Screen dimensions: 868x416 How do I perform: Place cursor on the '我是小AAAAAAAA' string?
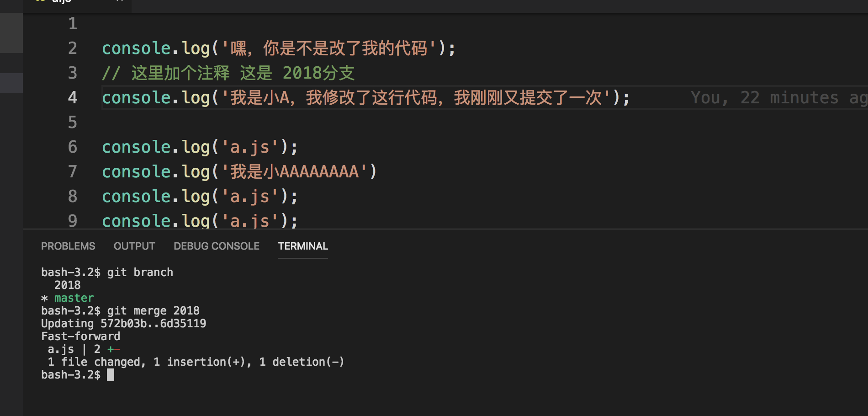(x=295, y=172)
